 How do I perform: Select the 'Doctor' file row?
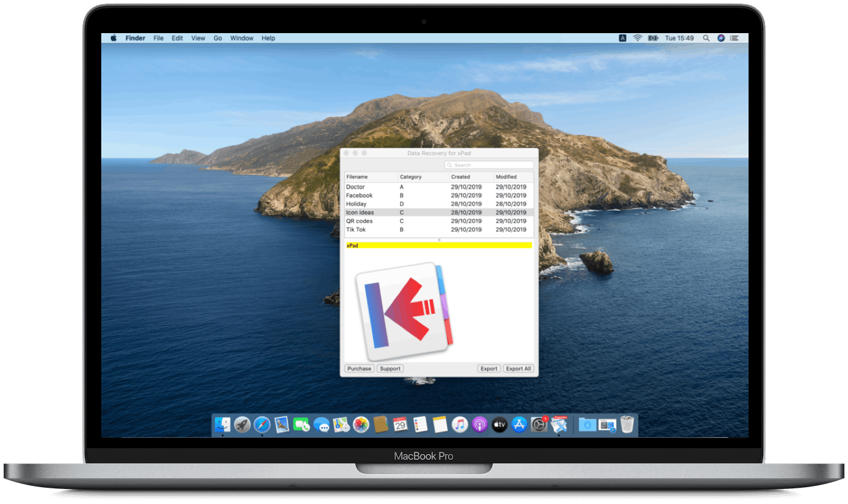click(439, 187)
